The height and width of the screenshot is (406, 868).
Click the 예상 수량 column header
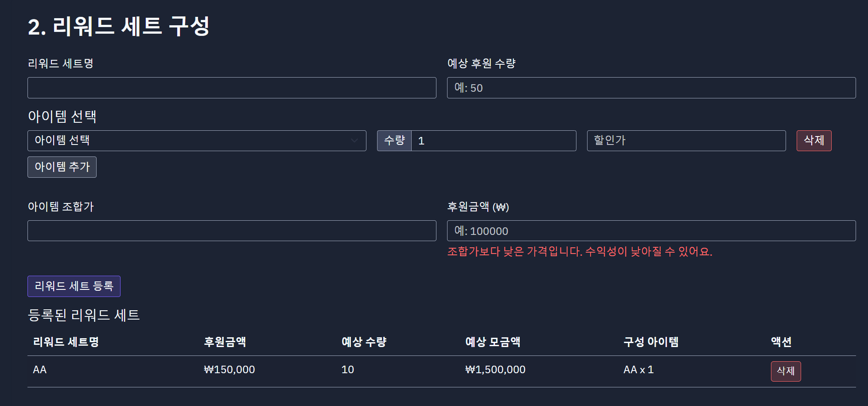(364, 342)
